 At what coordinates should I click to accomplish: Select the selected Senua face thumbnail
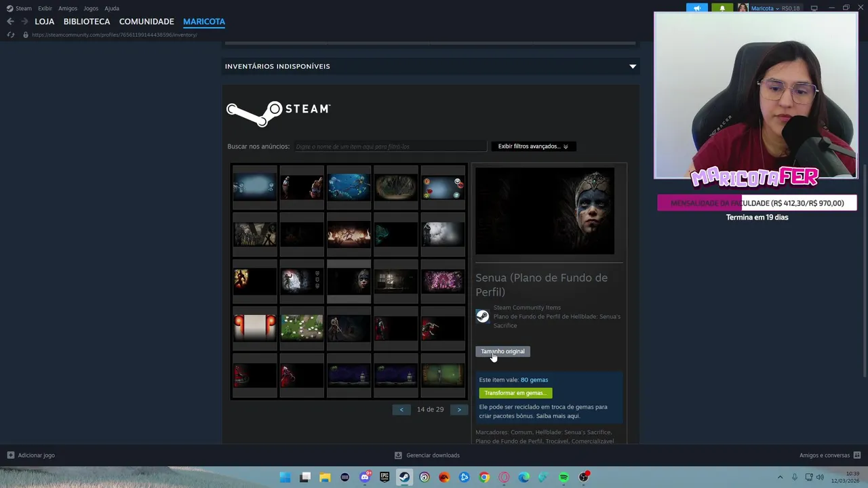pos(349,281)
